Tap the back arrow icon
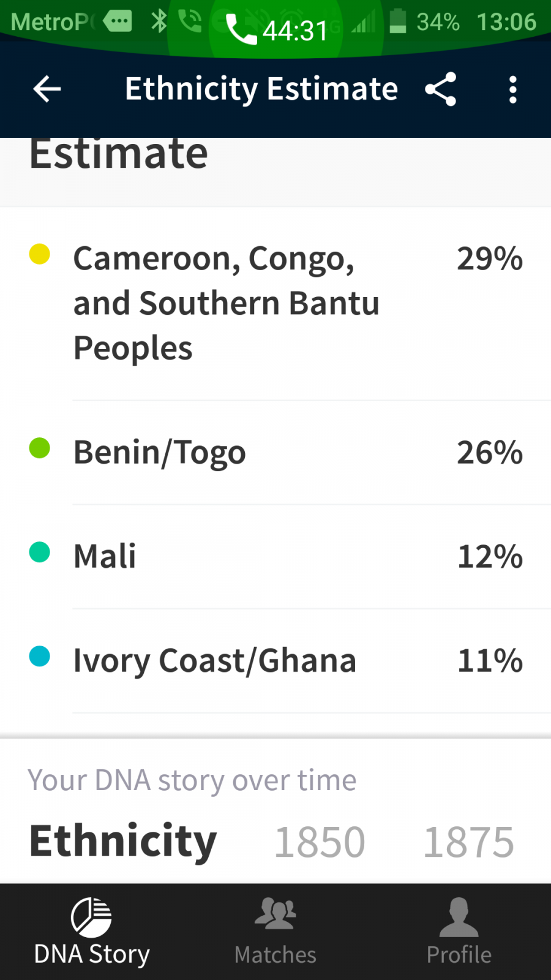 coord(47,89)
